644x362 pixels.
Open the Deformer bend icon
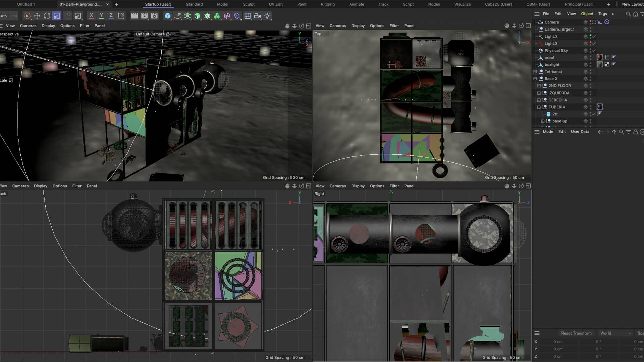coord(237,16)
